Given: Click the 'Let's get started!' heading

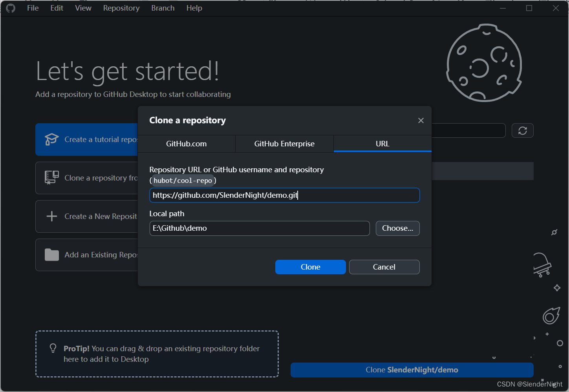Looking at the screenshot, I should pyautogui.click(x=128, y=71).
